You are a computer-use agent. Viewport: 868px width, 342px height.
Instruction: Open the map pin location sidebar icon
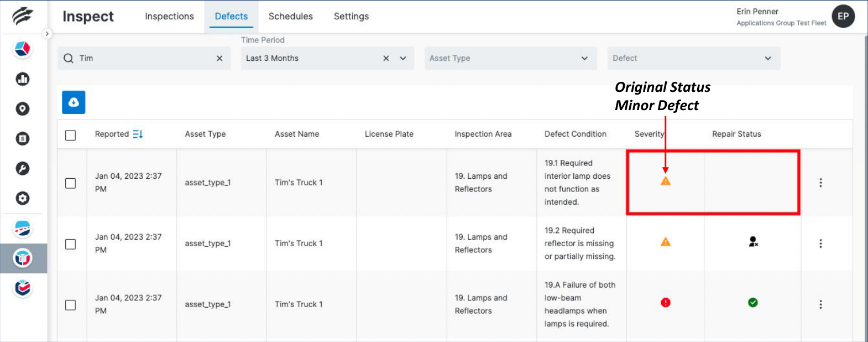(x=23, y=108)
